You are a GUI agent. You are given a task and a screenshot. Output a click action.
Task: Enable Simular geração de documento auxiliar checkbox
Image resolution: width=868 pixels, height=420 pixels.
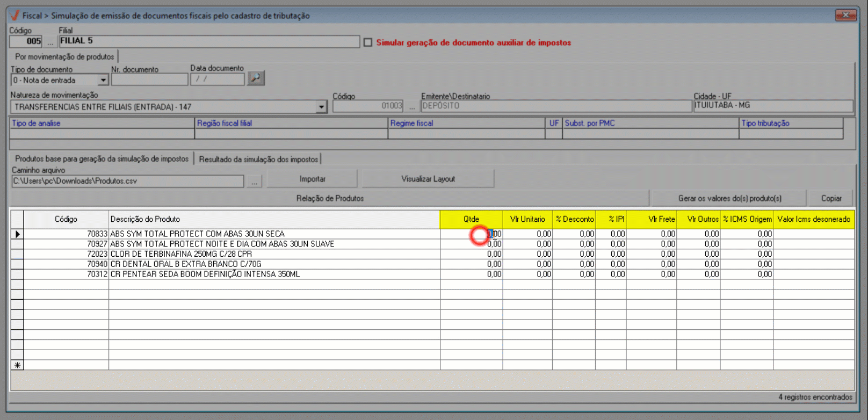click(x=368, y=42)
